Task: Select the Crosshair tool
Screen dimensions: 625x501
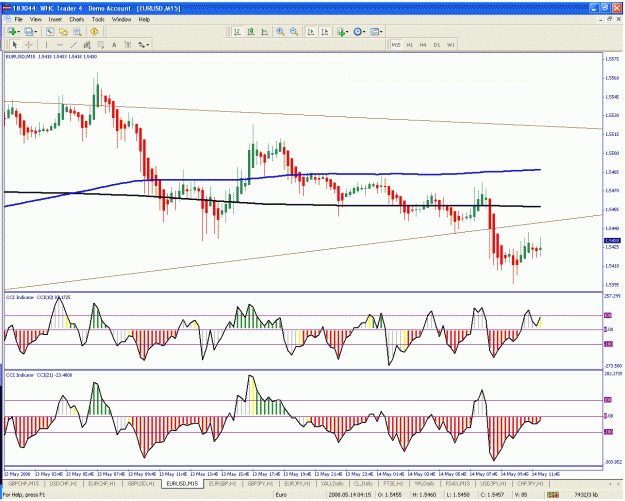Action: [29, 45]
